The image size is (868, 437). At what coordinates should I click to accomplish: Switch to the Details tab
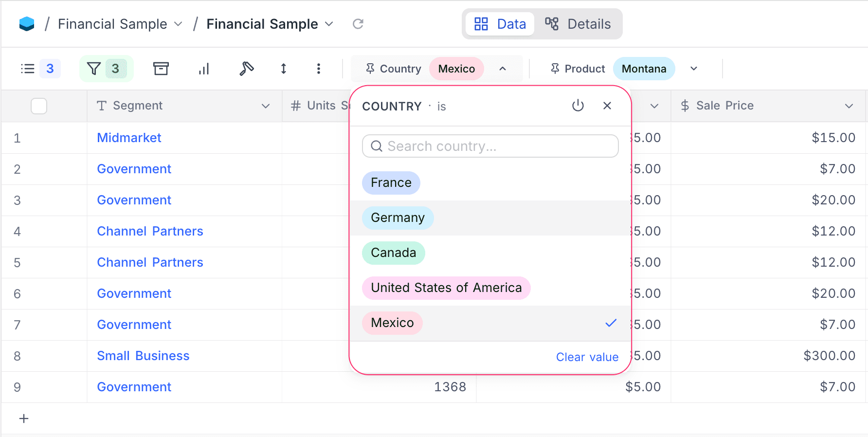[x=579, y=23]
